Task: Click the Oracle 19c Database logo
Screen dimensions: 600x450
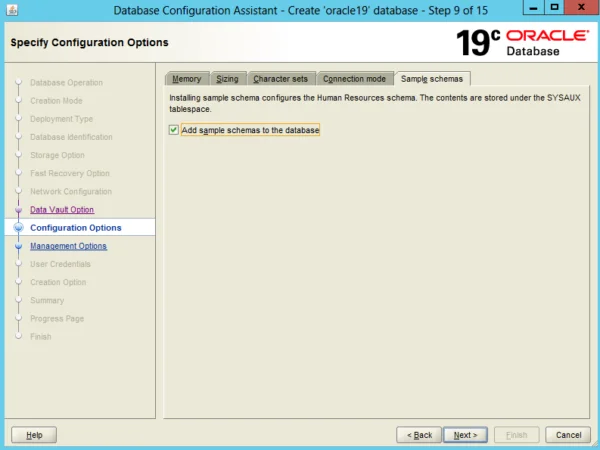Action: pos(523,43)
